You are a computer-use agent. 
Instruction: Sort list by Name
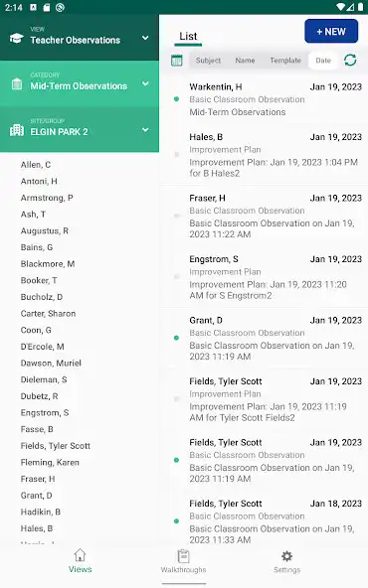pos(245,61)
